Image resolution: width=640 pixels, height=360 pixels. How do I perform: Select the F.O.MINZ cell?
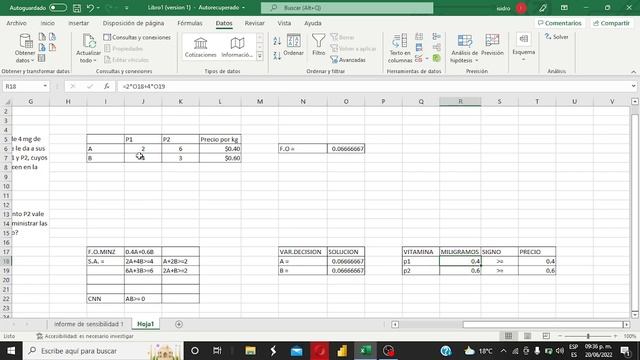pyautogui.click(x=105, y=252)
